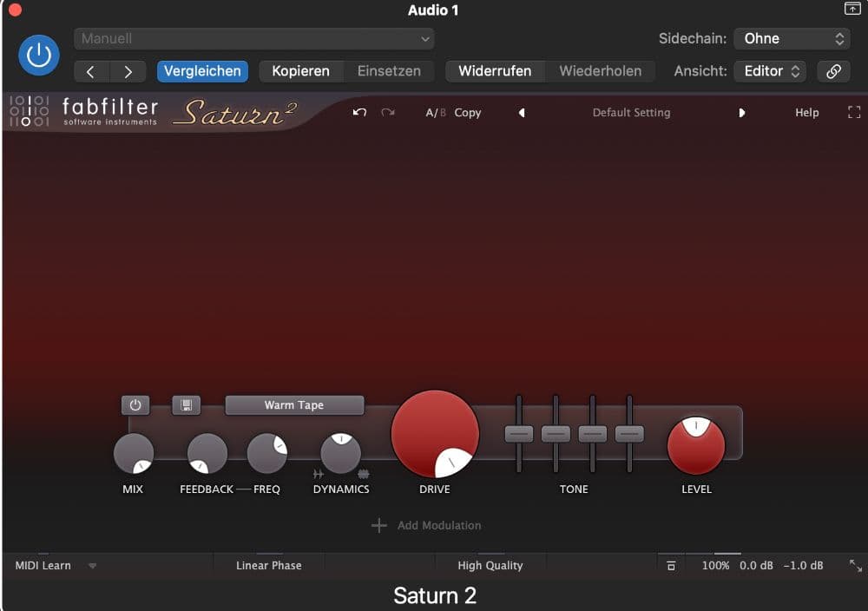
Task: Click the -1.0 dB output level value
Action: point(803,566)
